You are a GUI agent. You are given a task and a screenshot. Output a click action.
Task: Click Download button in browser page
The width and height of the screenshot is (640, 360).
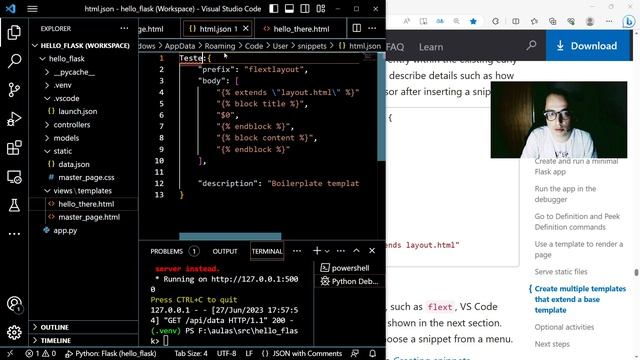589,46
